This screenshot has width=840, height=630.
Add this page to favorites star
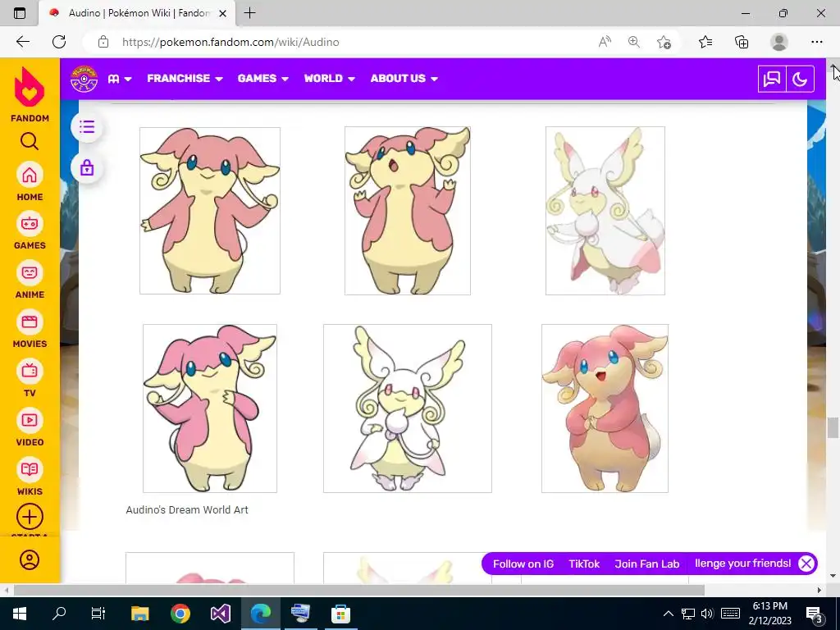[664, 42]
